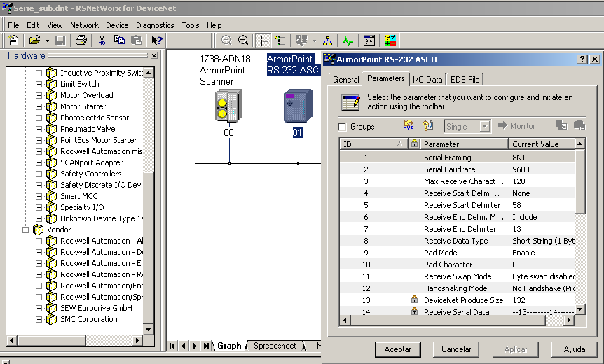The image size is (604, 364).
Task: Zoom out on the network graph
Action: tap(243, 41)
